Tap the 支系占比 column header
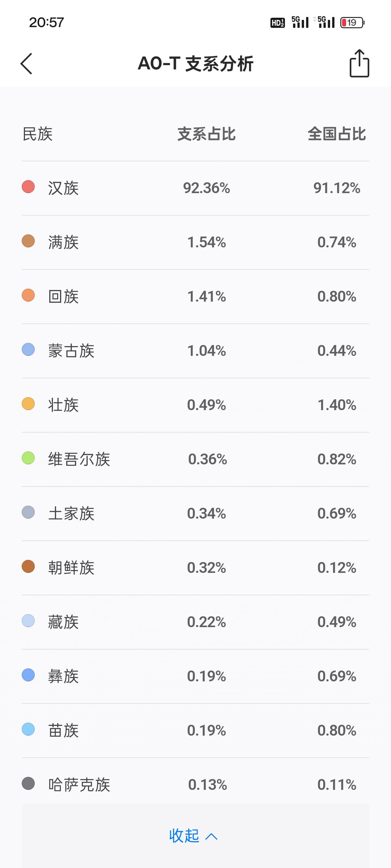The height and width of the screenshot is (868, 391). click(x=206, y=134)
